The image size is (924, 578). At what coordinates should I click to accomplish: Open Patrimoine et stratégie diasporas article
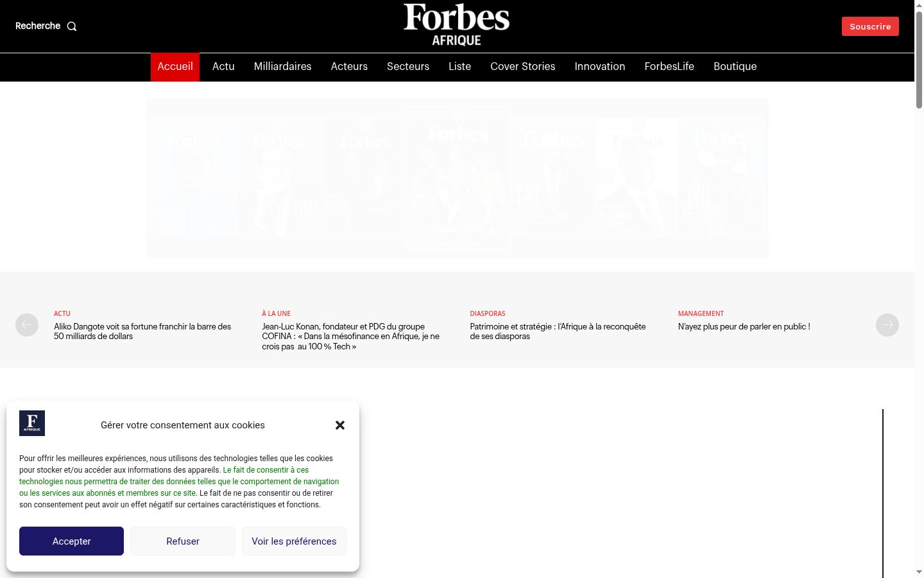pos(558,331)
